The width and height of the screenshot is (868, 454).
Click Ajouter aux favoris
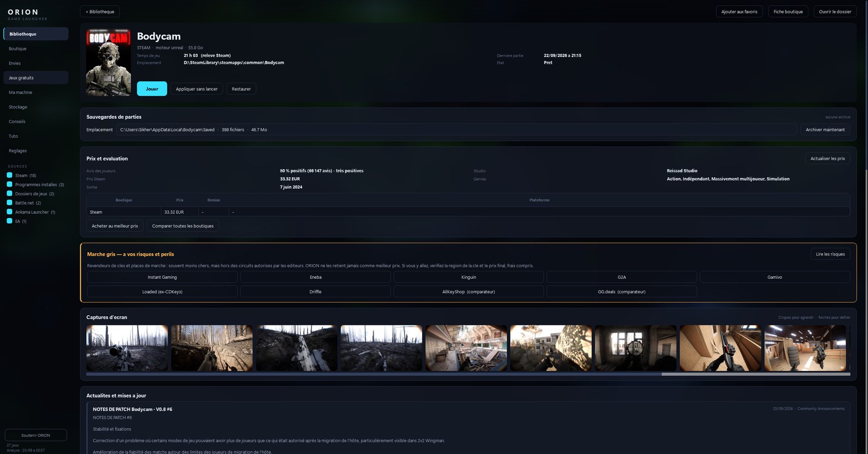739,11
